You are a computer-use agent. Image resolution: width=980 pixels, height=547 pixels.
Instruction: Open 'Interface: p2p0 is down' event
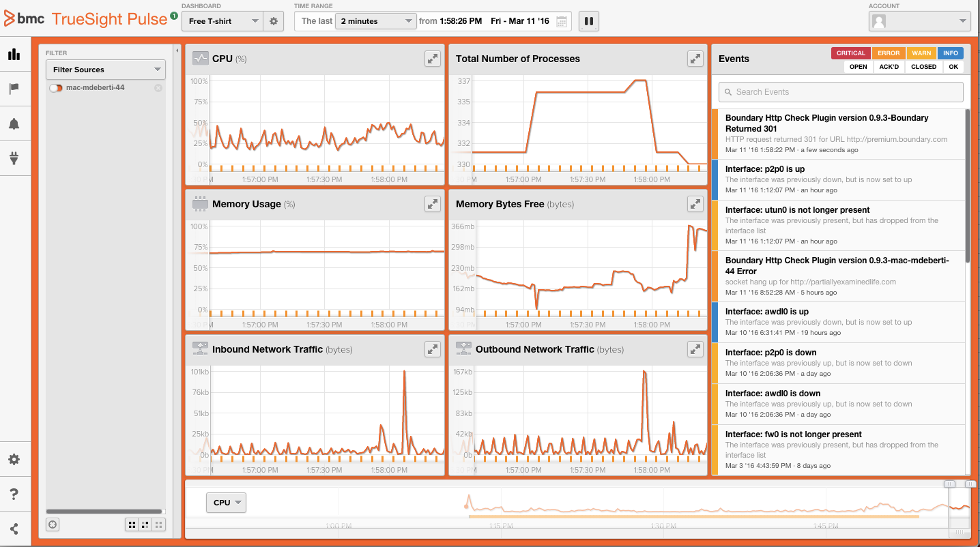coord(839,363)
